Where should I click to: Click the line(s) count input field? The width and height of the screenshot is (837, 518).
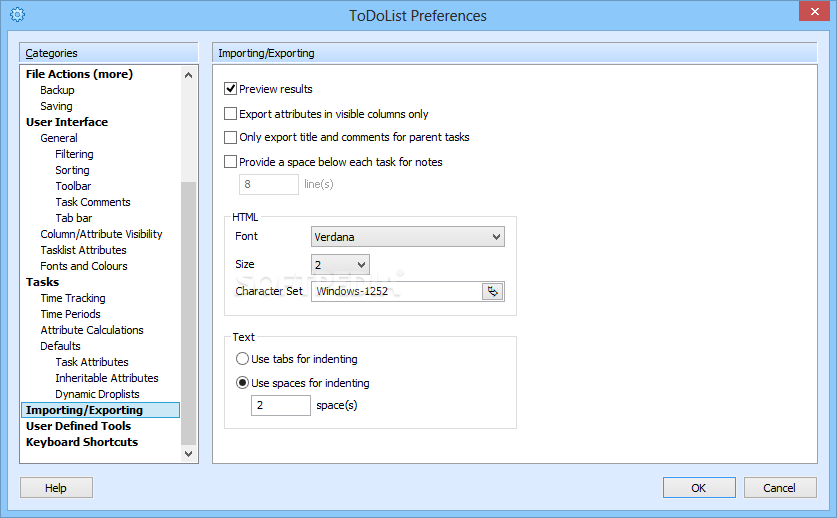pos(269,184)
